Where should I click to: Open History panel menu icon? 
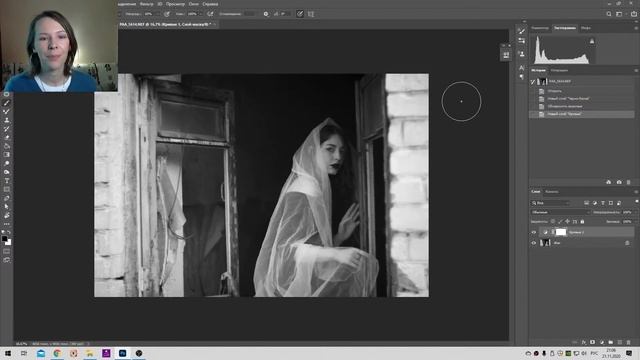[636, 71]
